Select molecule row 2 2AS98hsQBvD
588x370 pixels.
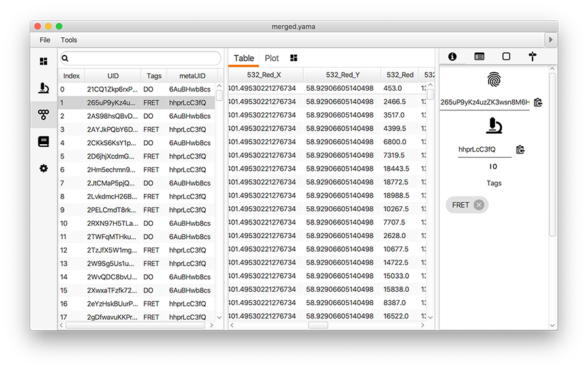pyautogui.click(x=137, y=116)
